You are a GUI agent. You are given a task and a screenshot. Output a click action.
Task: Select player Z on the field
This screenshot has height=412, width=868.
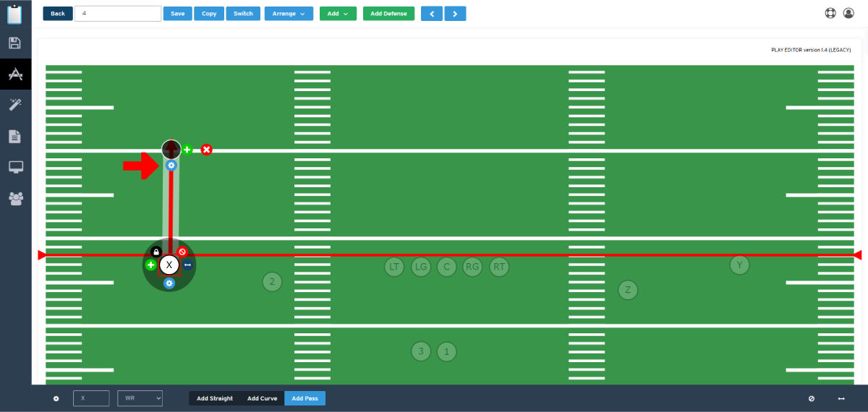(628, 290)
